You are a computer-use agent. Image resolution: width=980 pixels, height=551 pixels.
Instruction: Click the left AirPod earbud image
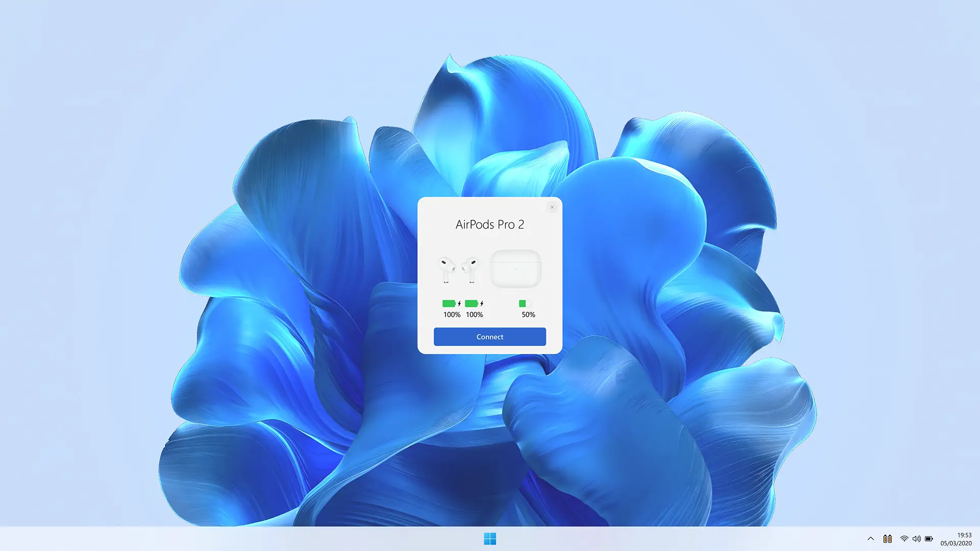pos(447,269)
